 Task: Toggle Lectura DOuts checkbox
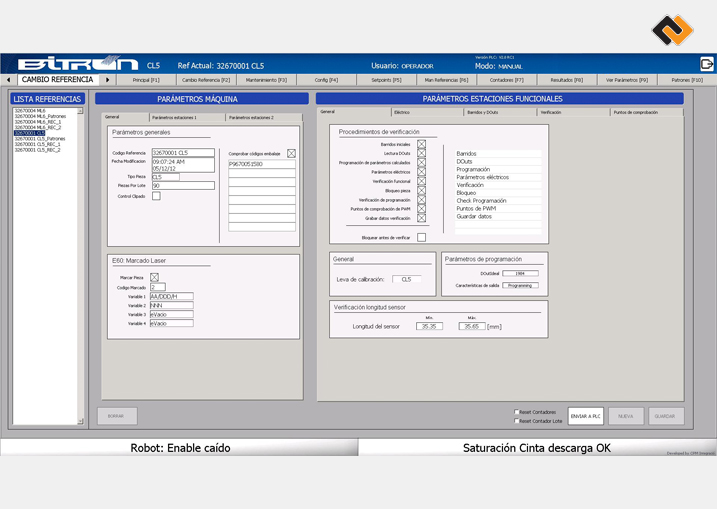click(x=421, y=153)
